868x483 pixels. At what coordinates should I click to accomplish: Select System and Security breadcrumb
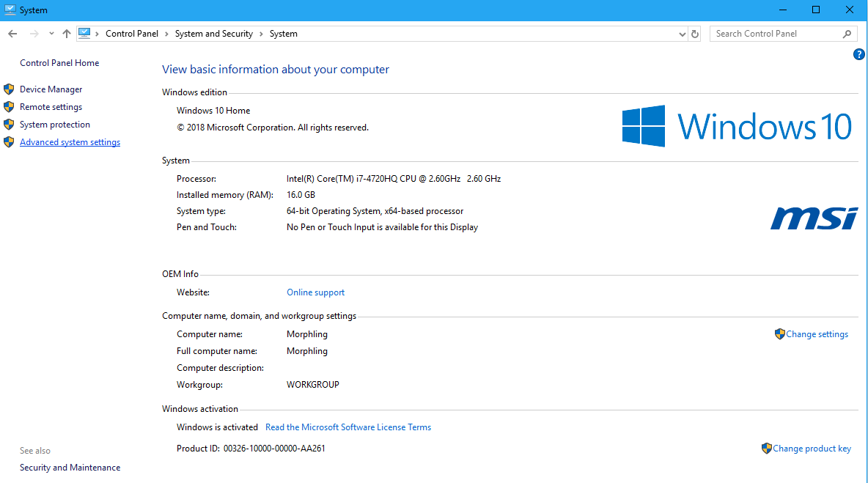pyautogui.click(x=213, y=34)
